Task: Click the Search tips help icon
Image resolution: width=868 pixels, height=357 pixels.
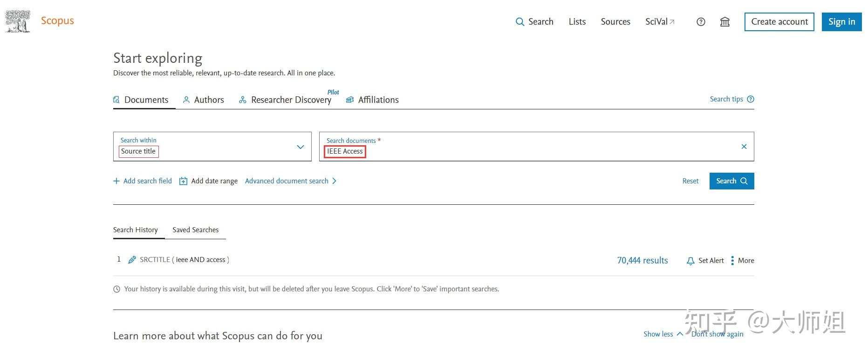Action: click(751, 99)
